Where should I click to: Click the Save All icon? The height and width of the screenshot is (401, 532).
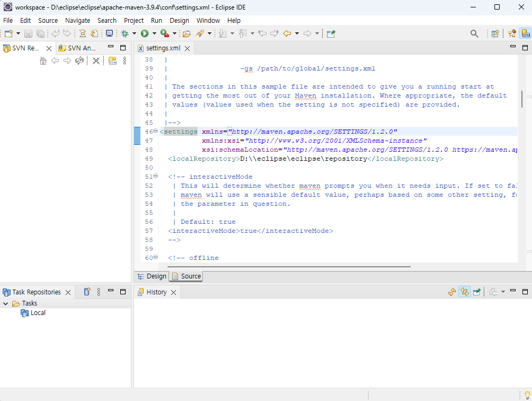pos(40,33)
